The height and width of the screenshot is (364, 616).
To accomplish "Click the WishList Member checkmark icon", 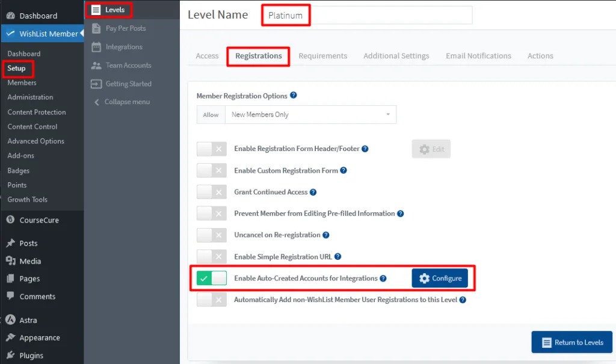I will point(11,34).
